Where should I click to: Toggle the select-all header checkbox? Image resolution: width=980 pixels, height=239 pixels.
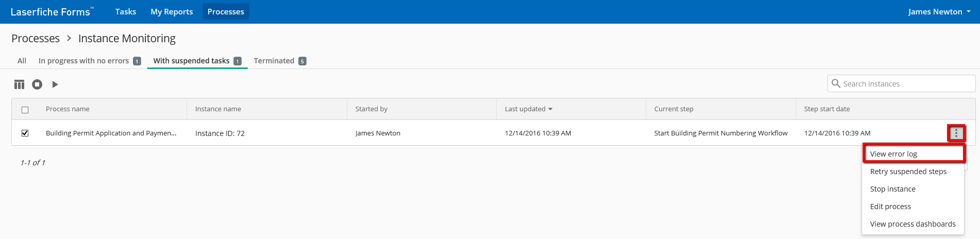click(x=25, y=110)
